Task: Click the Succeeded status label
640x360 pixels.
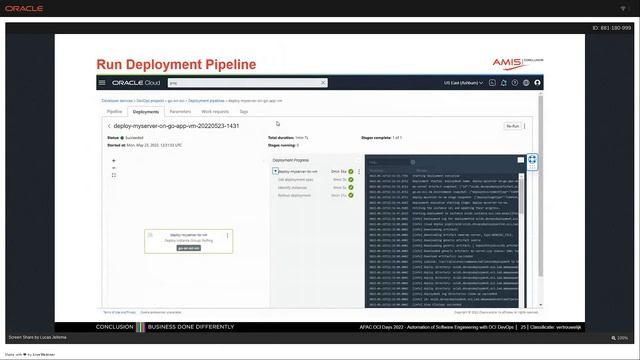Action: [134, 138]
